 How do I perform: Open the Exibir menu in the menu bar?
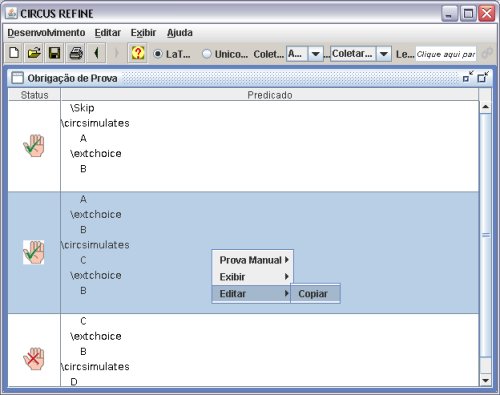tap(143, 33)
